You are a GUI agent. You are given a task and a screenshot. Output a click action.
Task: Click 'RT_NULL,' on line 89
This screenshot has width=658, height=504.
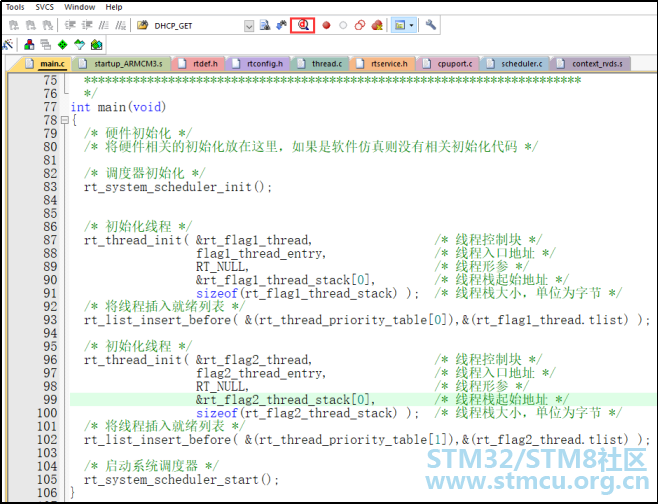point(222,267)
